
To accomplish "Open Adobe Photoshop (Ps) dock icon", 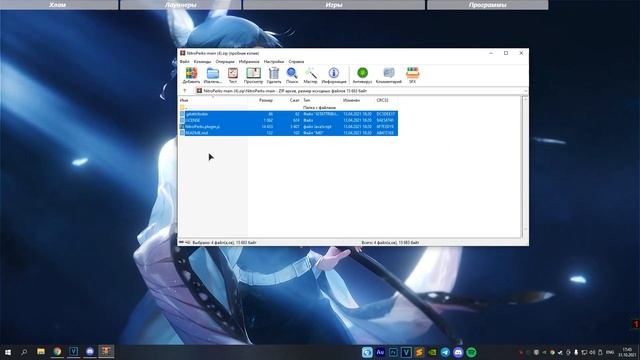I will (393, 352).
